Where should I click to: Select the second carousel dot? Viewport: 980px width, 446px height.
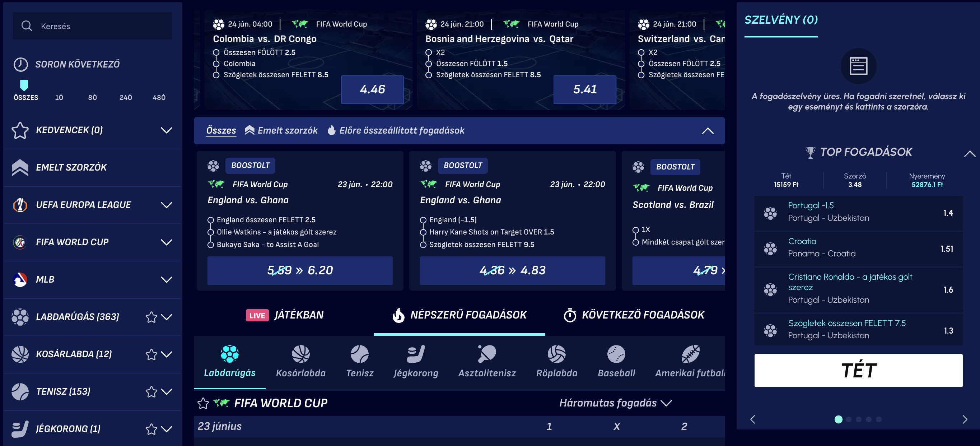tap(849, 419)
